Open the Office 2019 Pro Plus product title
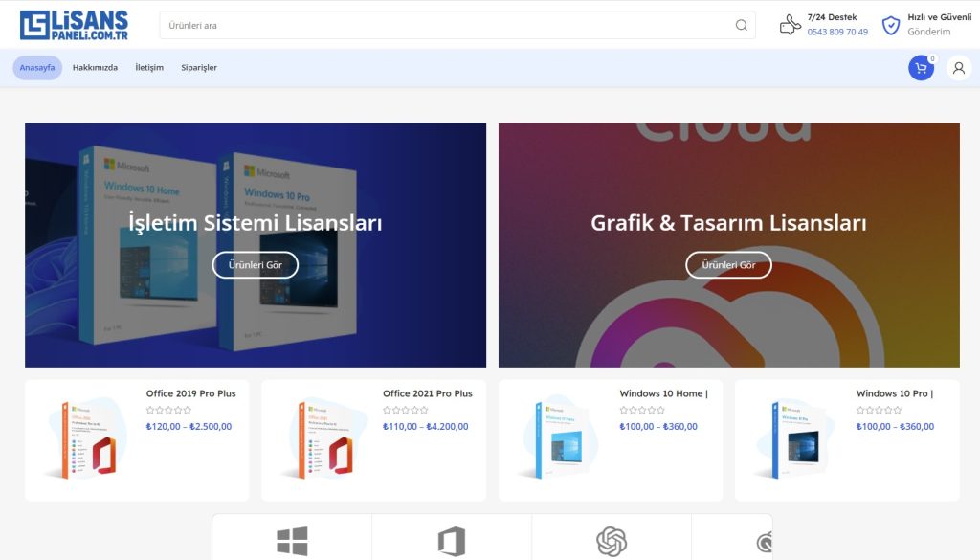 (x=190, y=393)
